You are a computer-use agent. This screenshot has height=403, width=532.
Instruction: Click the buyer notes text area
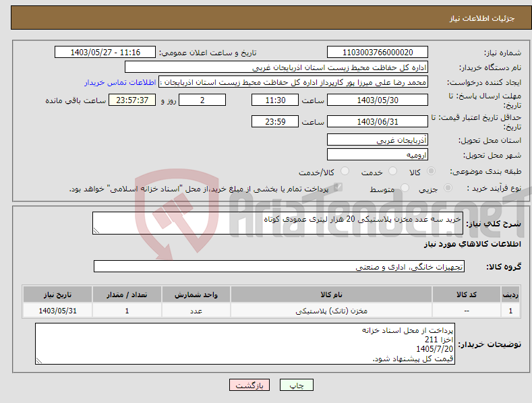245,344
